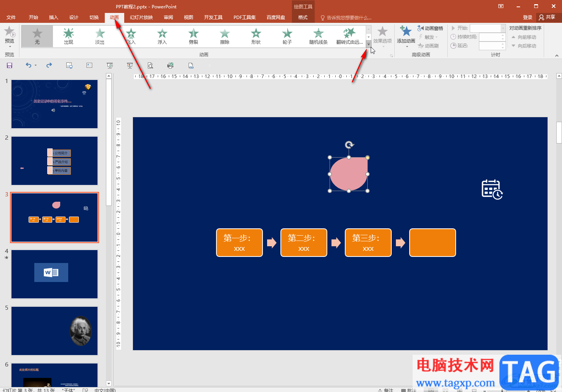Viewport: 562px width, 392px height.
Task: Open the 添加动画 (Add Animation) dropdown
Action: tap(406, 37)
